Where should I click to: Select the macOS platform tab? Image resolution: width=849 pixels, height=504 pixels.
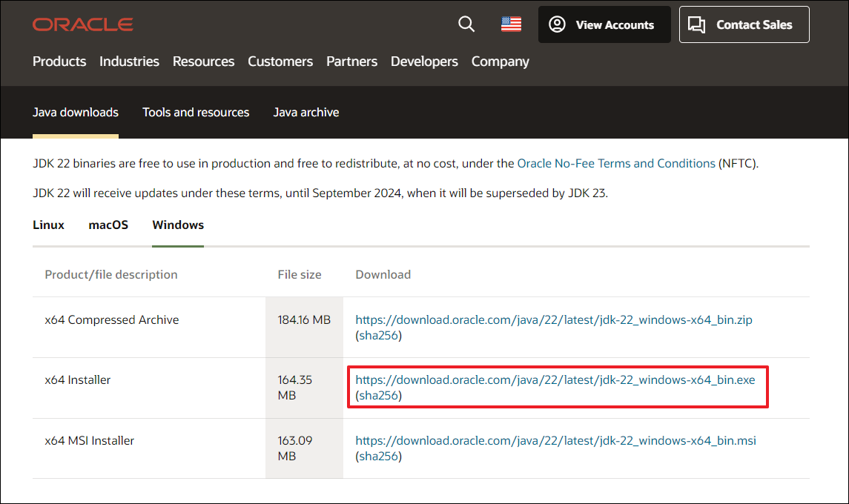[108, 225]
